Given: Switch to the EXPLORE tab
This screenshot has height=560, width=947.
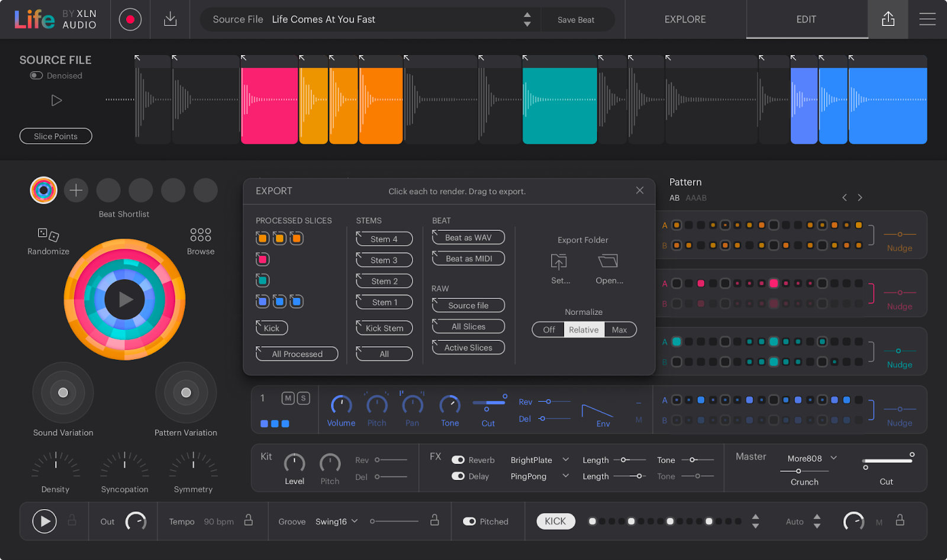Looking at the screenshot, I should pos(684,19).
